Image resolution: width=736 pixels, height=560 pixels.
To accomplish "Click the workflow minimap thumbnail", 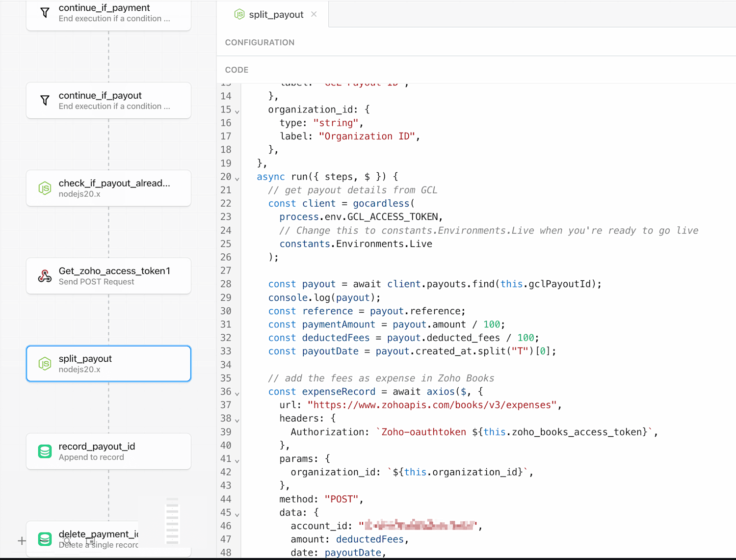I will (172, 522).
